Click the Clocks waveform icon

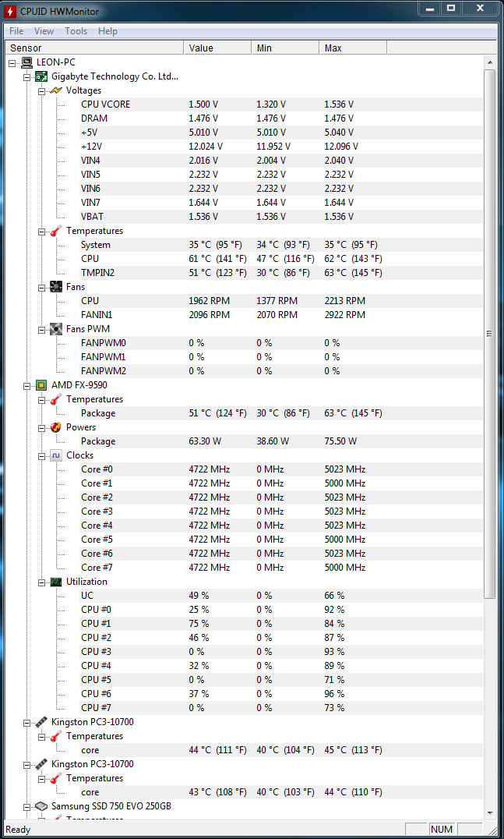tap(56, 455)
